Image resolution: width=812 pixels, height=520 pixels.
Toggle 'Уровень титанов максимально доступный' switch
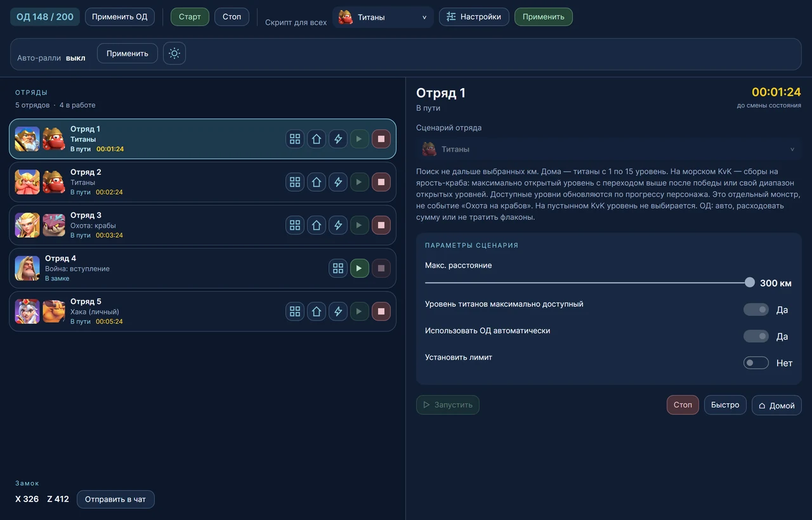point(756,309)
